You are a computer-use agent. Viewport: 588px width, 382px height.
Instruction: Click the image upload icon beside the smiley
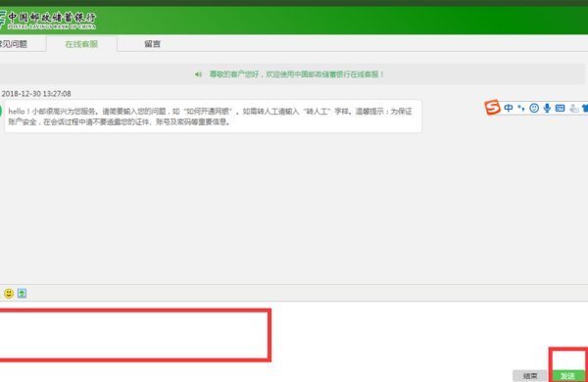click(x=22, y=293)
